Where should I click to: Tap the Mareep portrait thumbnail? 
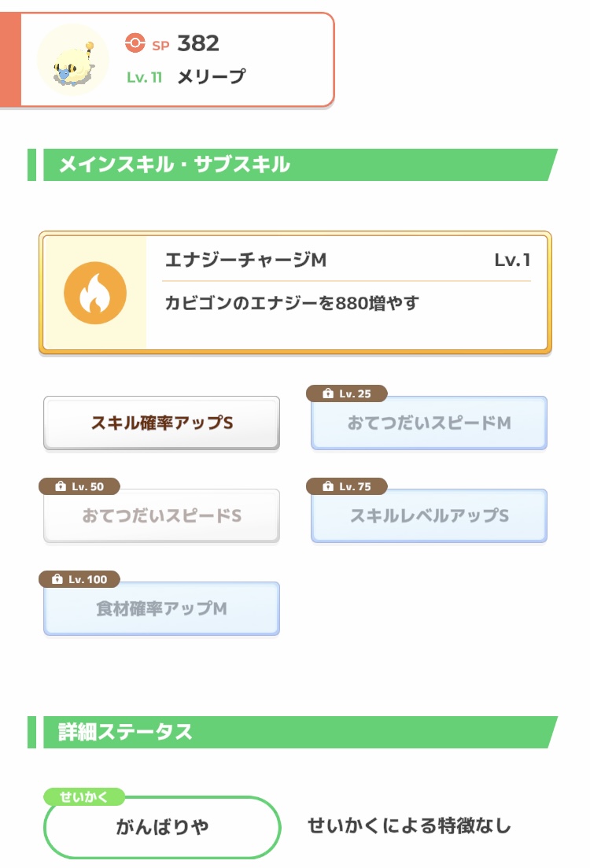tap(73, 60)
